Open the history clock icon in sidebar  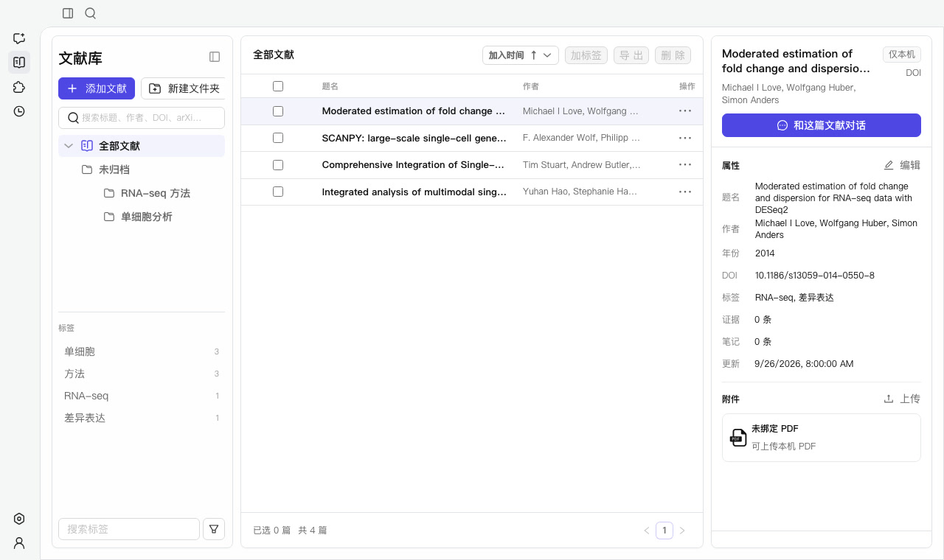pyautogui.click(x=19, y=111)
